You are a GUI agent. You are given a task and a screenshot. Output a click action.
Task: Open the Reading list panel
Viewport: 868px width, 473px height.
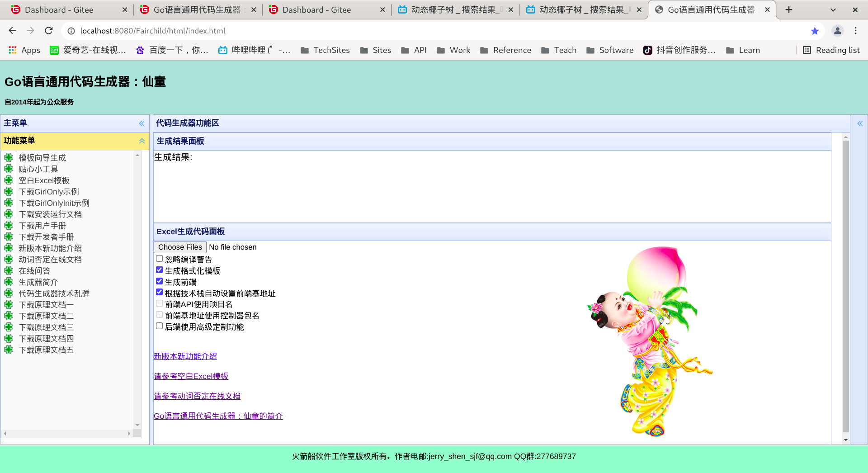[831, 50]
